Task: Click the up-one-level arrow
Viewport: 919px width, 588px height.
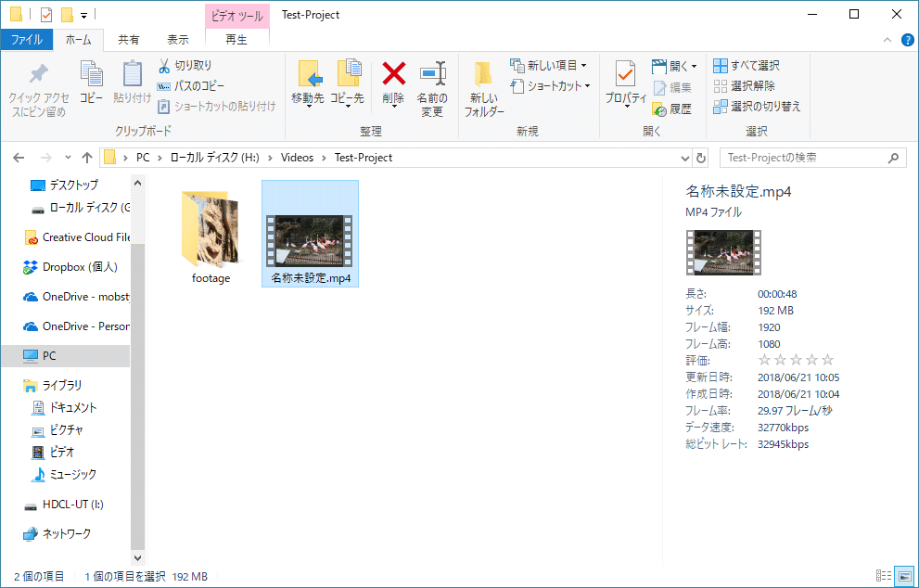Action: coord(87,158)
